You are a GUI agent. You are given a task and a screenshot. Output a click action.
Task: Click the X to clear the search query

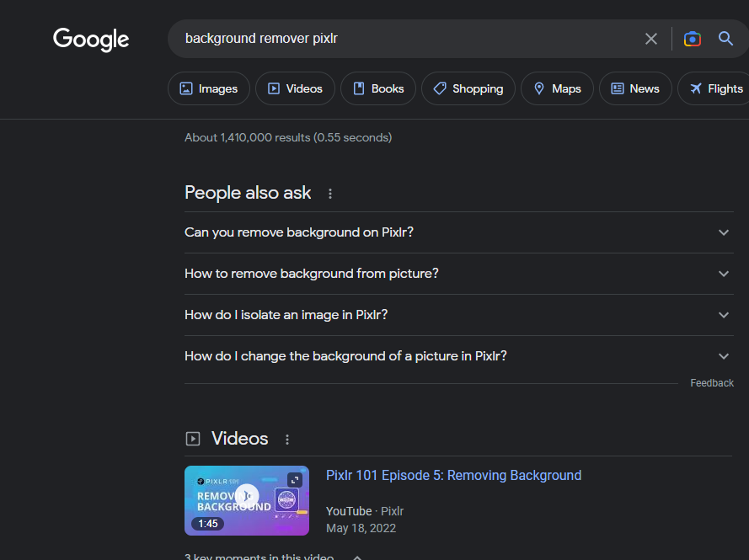click(651, 39)
